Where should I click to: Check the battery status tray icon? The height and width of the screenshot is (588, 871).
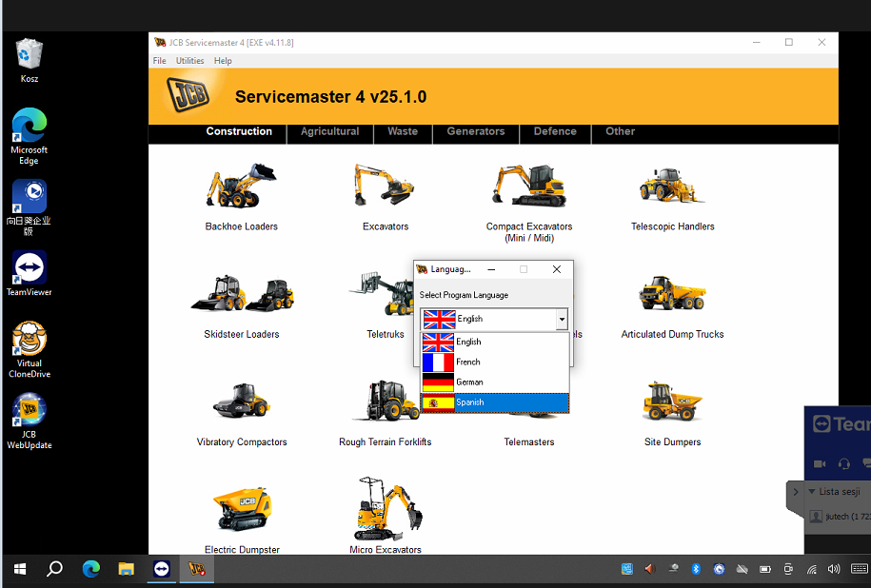coord(765,569)
